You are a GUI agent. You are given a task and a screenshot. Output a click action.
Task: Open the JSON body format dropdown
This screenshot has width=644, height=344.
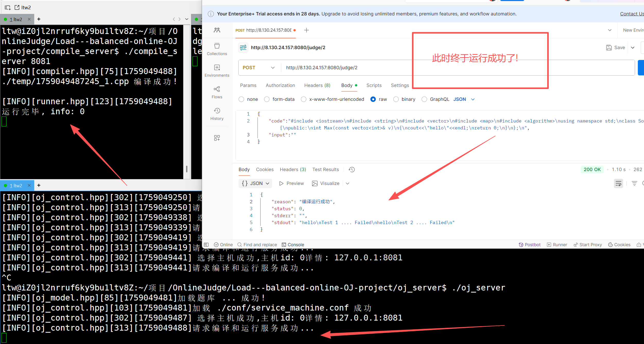pyautogui.click(x=464, y=99)
